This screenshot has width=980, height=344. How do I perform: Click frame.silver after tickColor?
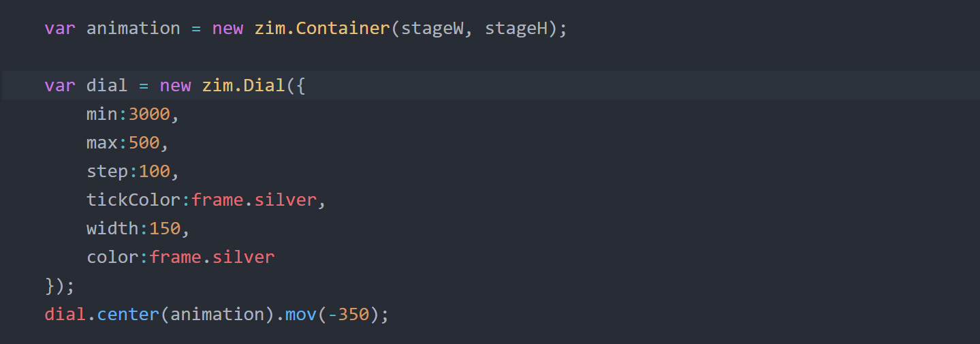(254, 200)
